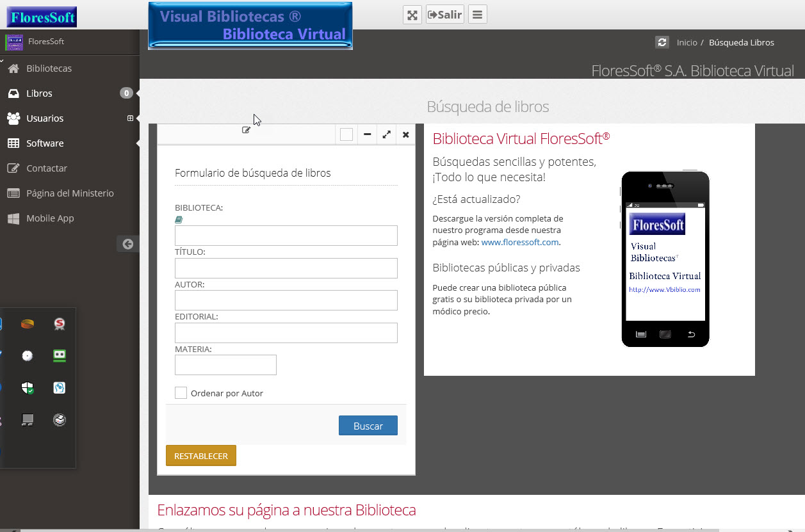Viewport: 805px width, 532px height.
Task: Click the RESTABLECER button
Action: [201, 456]
